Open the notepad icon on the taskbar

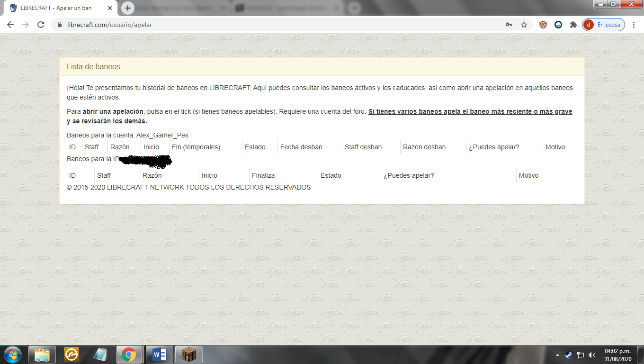(x=100, y=355)
